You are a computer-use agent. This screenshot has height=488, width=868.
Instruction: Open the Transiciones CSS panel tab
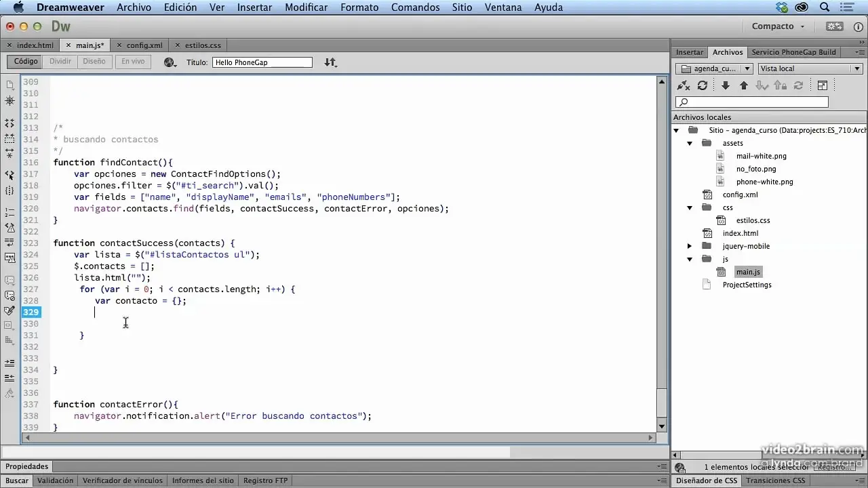tap(775, 481)
